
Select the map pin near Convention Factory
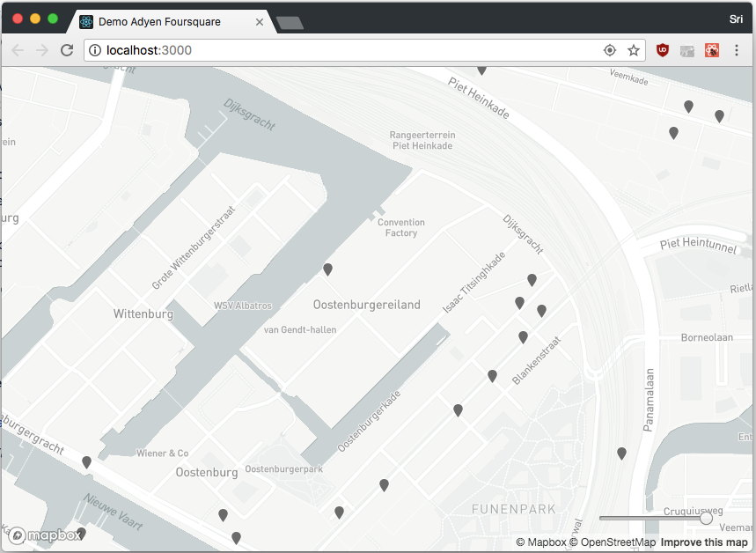[x=327, y=269]
